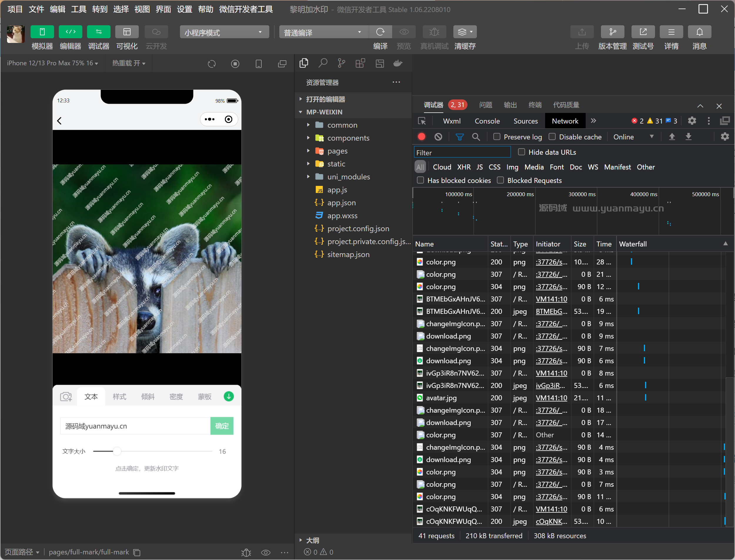Expand the components folder
This screenshot has height=560, width=735.
pos(348,138)
